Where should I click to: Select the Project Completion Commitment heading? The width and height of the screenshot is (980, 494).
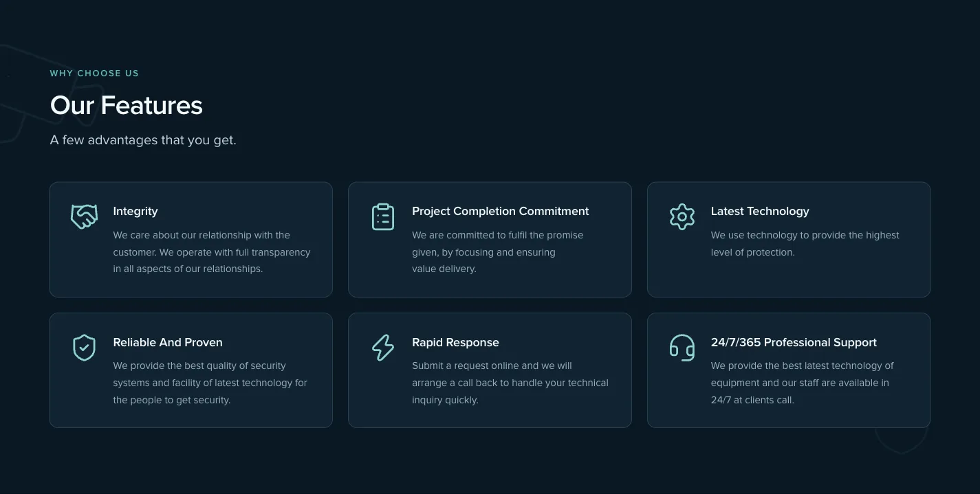click(x=501, y=211)
